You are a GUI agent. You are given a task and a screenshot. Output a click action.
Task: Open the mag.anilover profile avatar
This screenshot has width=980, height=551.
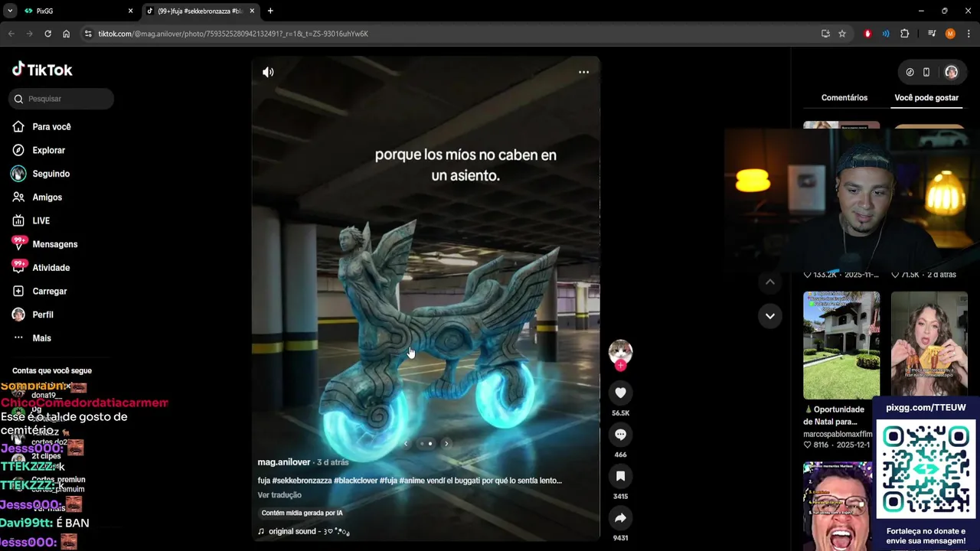click(620, 351)
